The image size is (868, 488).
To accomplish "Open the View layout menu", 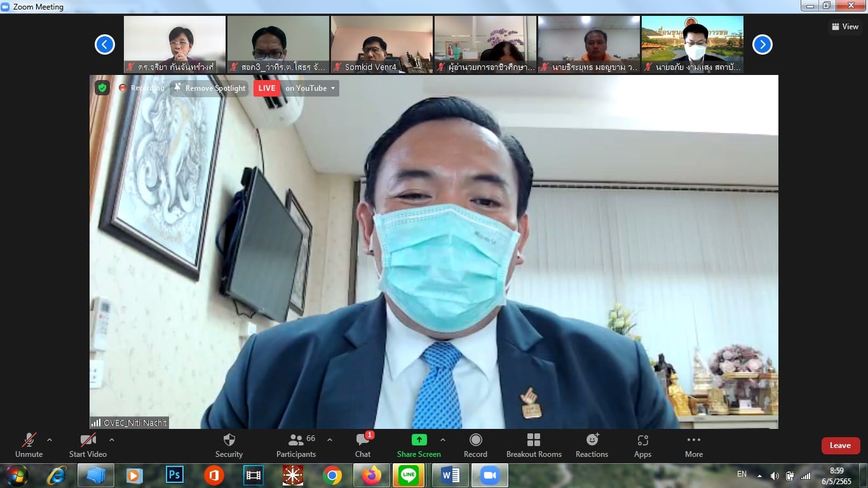I will pos(844,27).
